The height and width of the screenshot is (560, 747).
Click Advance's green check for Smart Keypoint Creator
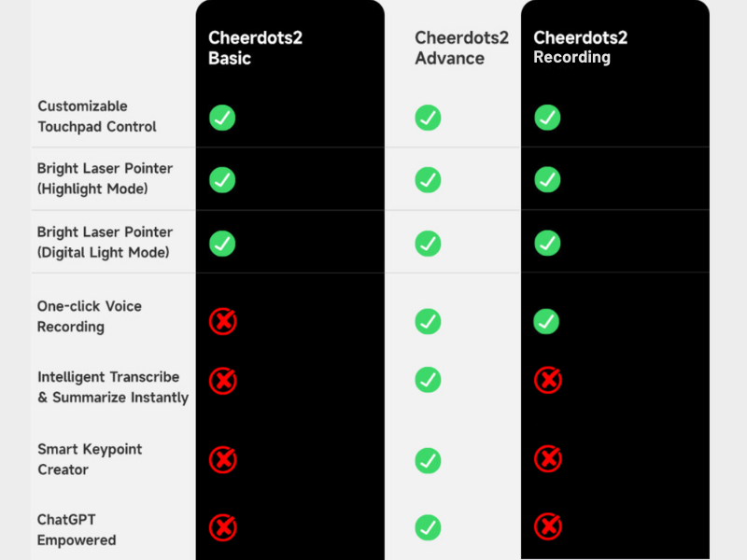click(428, 460)
